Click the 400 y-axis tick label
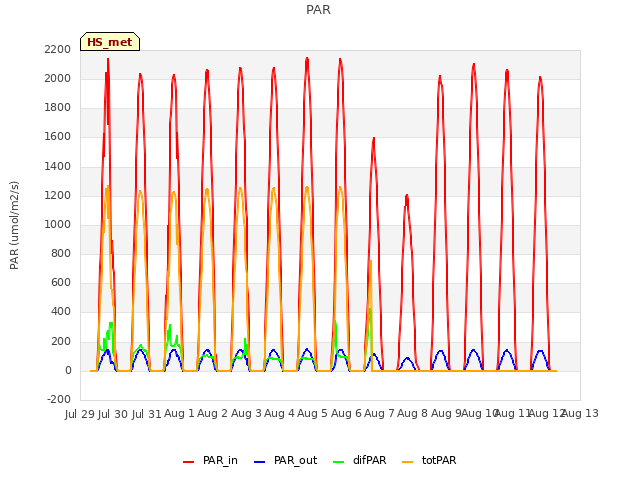This screenshot has height=480, width=640. [61, 311]
